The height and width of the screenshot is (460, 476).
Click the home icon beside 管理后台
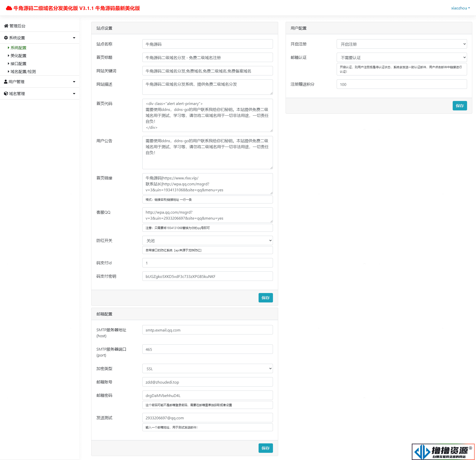(6, 26)
